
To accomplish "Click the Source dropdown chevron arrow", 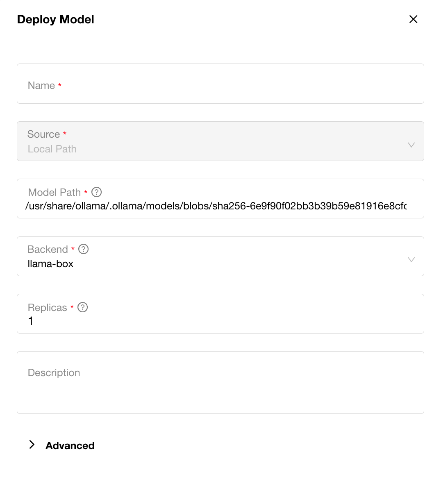I will point(411,145).
